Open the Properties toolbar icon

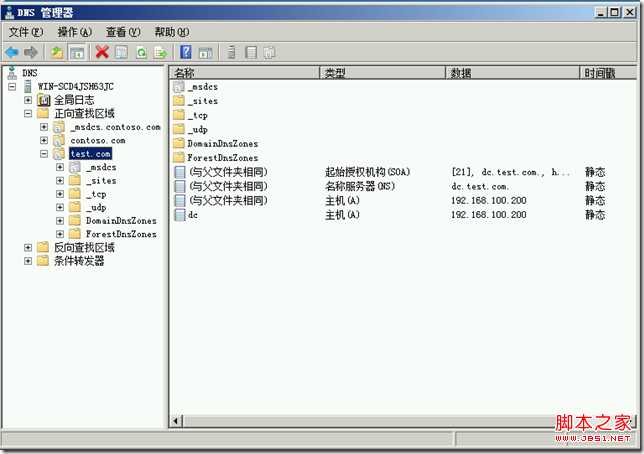click(122, 52)
